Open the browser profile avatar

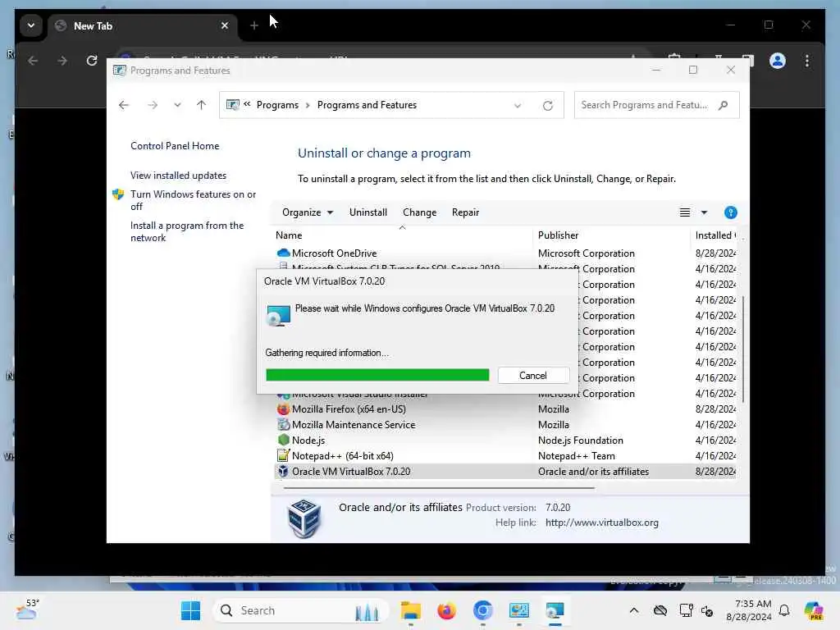point(778,61)
